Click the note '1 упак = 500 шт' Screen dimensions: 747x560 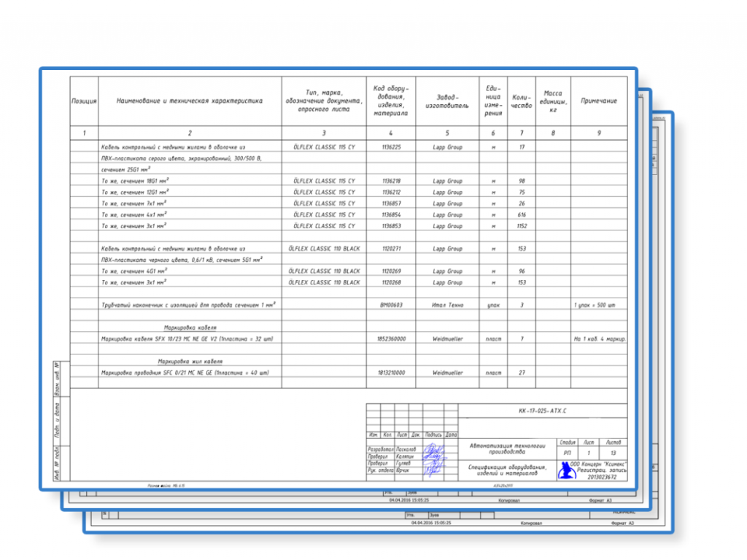pyautogui.click(x=594, y=305)
